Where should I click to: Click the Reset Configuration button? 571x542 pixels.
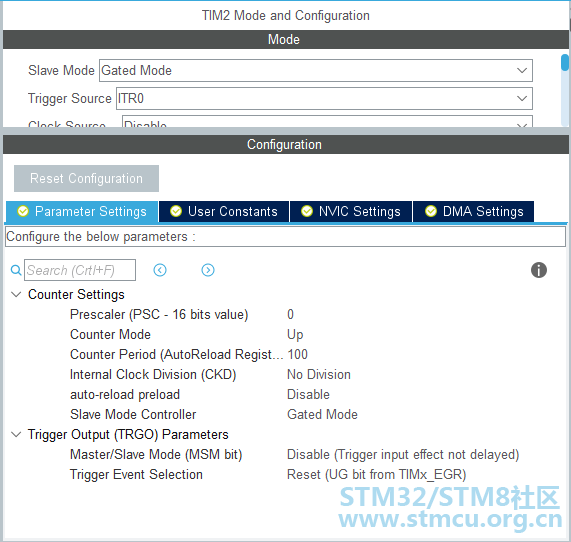tap(86, 178)
